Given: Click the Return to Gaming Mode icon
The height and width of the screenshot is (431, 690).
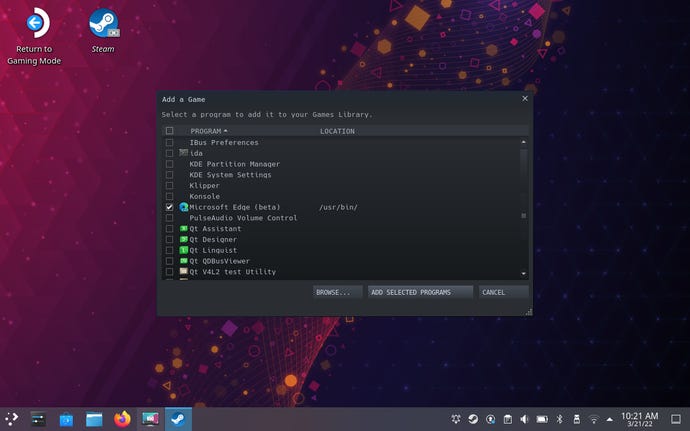Looking at the screenshot, I should pyautogui.click(x=38, y=23).
